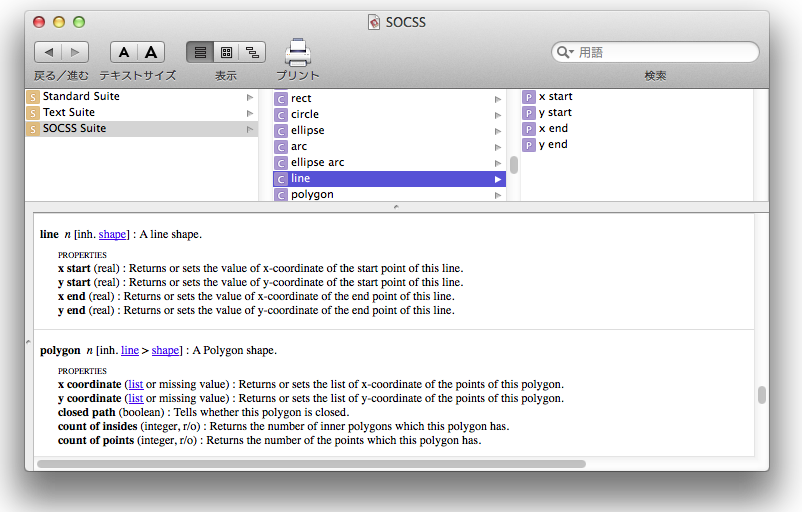The height and width of the screenshot is (512, 802).
Task: Increase text size with the large A button
Action: coord(150,52)
